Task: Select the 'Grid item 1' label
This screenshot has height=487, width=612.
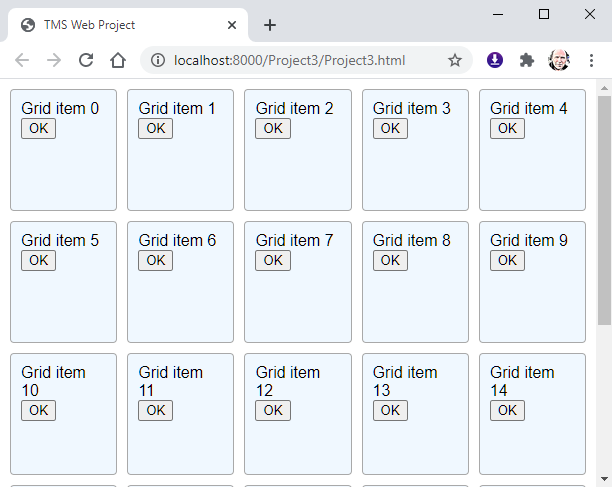Action: pos(177,108)
